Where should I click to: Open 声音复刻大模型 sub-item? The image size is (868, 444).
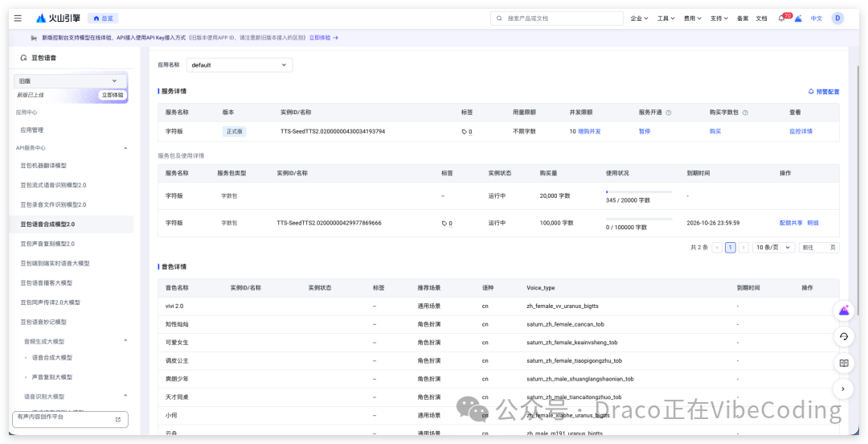click(x=52, y=377)
